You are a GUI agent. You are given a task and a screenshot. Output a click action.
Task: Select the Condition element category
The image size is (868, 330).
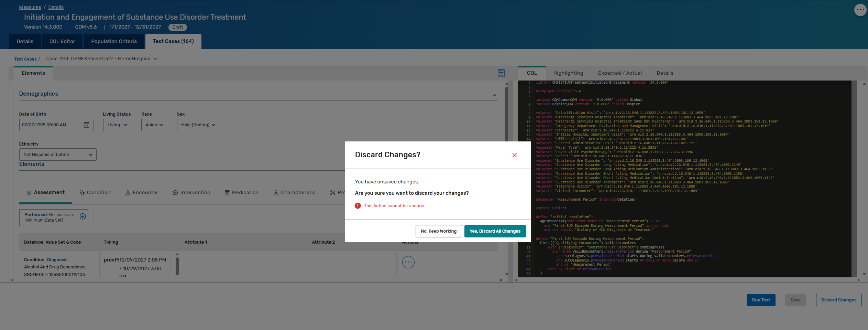tap(95, 193)
